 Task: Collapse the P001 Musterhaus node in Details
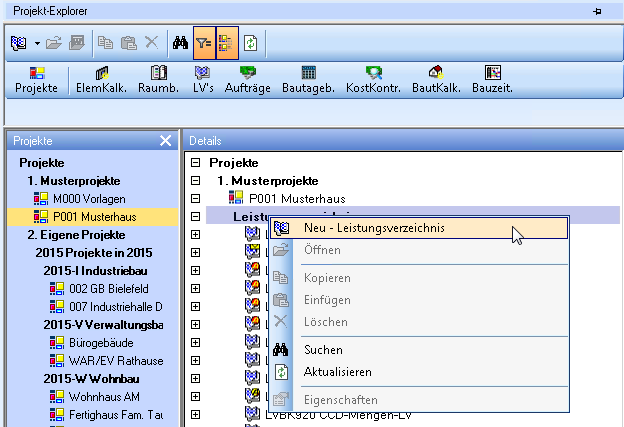tap(196, 198)
